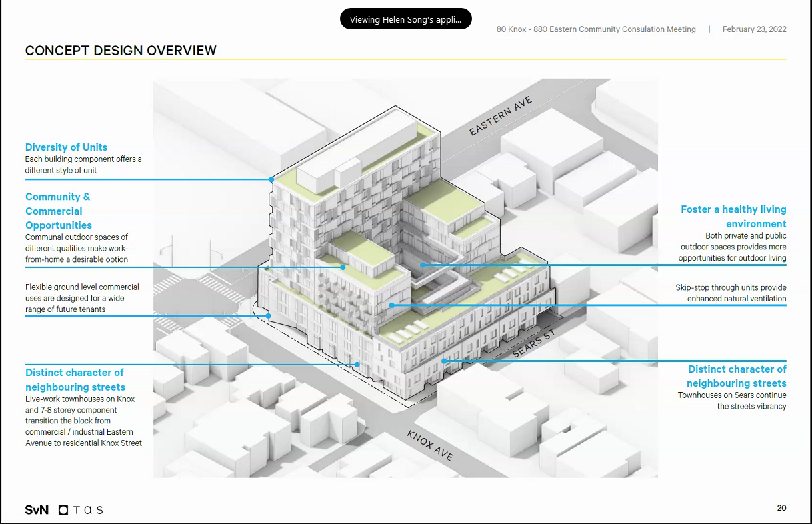Click the TAS logo in footer

(81, 510)
